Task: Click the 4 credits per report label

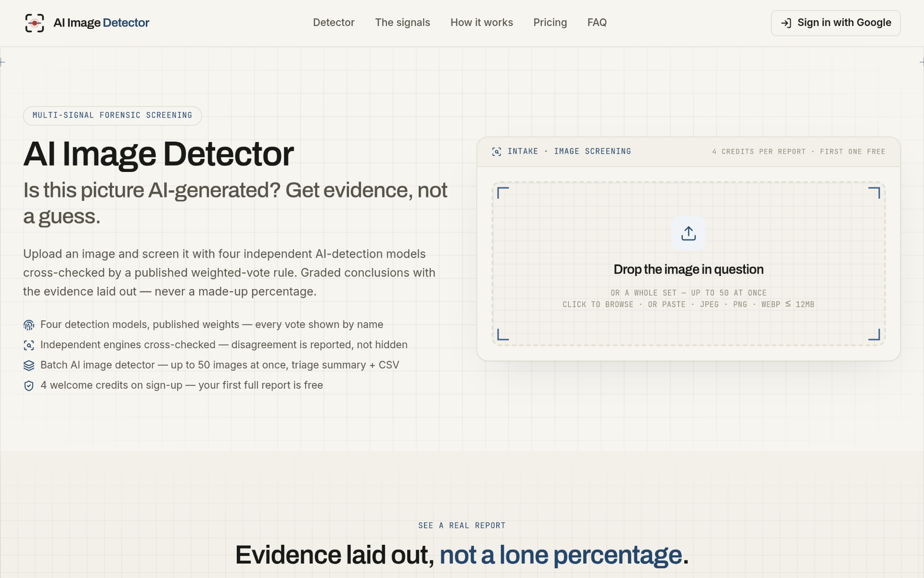Action: pos(759,152)
